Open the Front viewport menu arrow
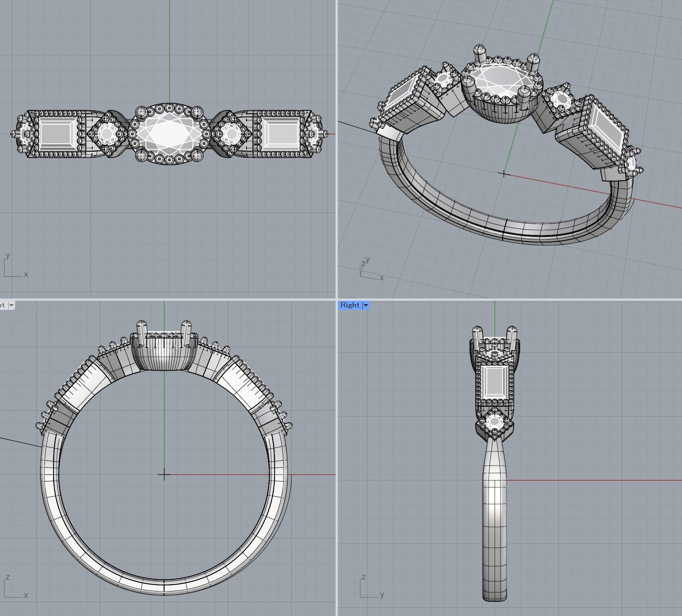 click(11, 305)
